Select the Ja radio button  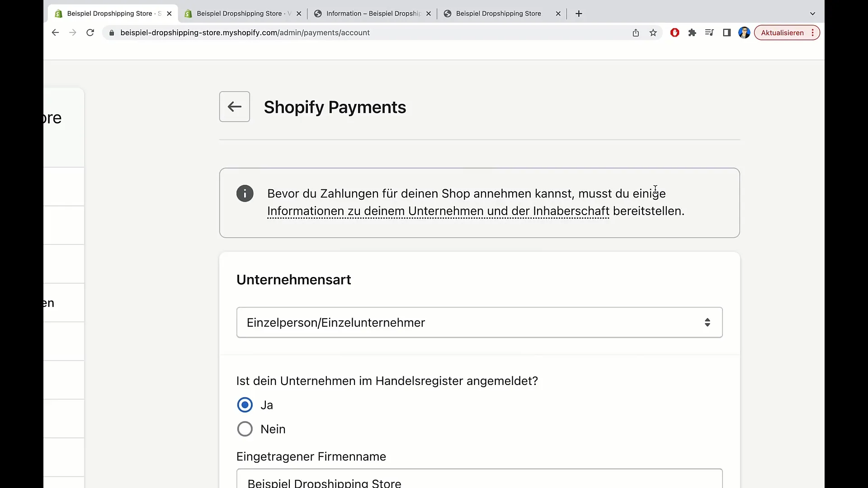point(245,405)
